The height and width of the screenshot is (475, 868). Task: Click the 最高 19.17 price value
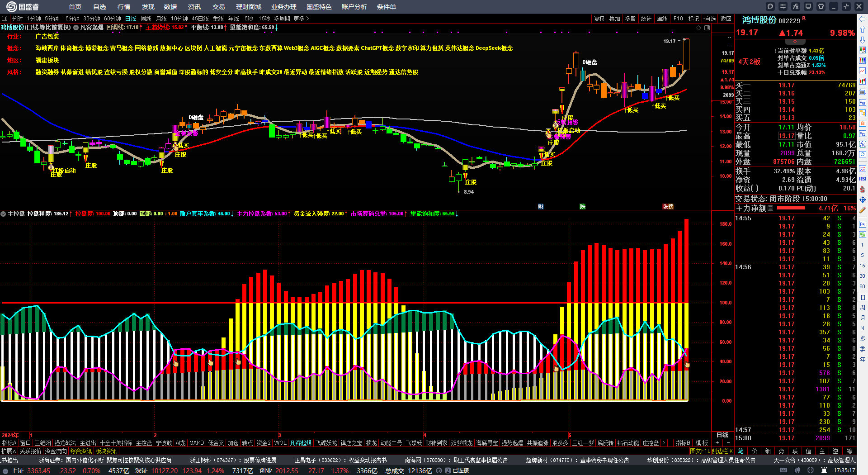(x=787, y=136)
